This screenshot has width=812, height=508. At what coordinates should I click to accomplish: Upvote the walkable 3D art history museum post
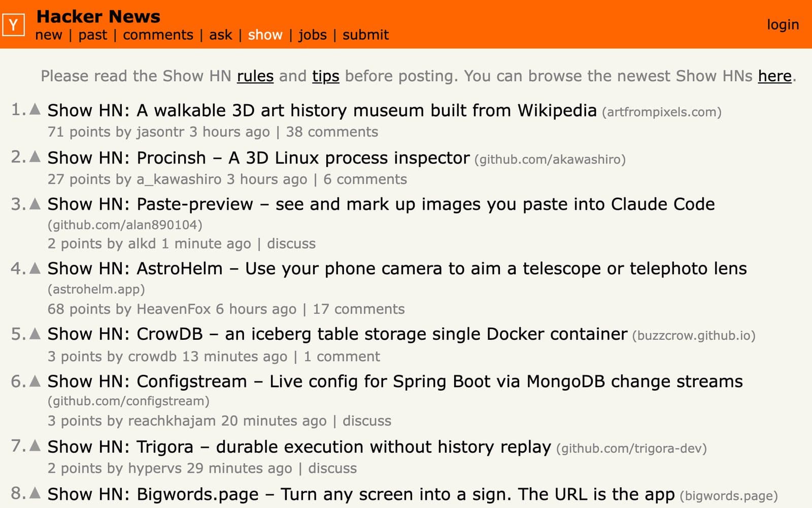pyautogui.click(x=35, y=109)
